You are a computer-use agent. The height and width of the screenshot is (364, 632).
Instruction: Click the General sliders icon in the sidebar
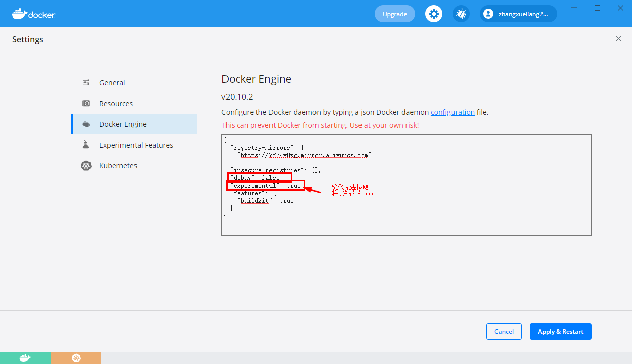coord(86,82)
